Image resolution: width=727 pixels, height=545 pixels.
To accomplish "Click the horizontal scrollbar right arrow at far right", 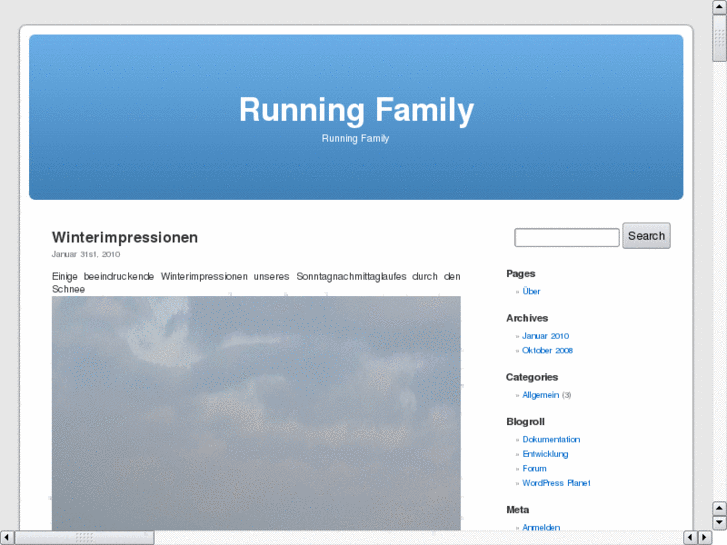I will (x=705, y=538).
